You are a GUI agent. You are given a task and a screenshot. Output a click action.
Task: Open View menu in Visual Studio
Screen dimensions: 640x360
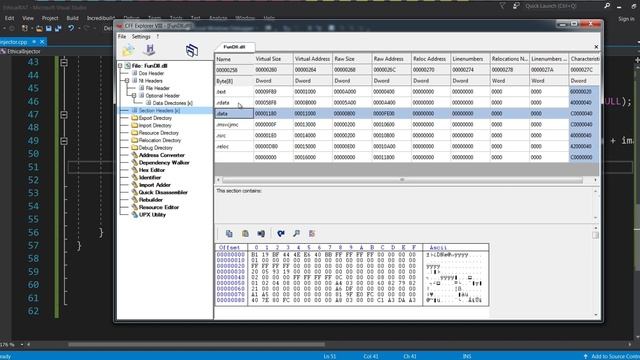pos(28,18)
